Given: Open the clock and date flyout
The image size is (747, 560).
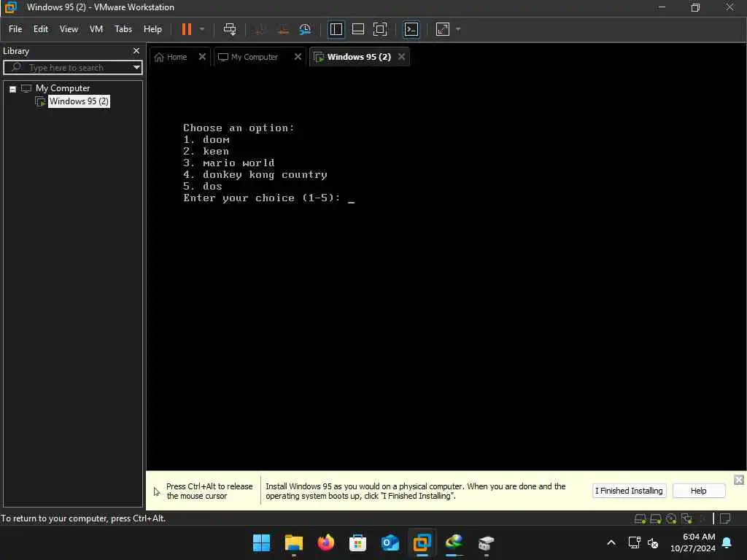Looking at the screenshot, I should coord(693,542).
